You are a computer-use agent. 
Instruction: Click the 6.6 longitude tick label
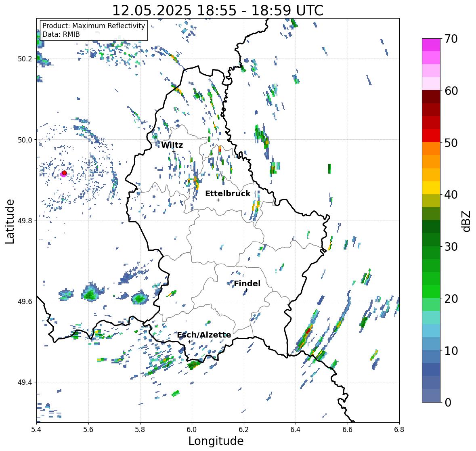pos(348,429)
